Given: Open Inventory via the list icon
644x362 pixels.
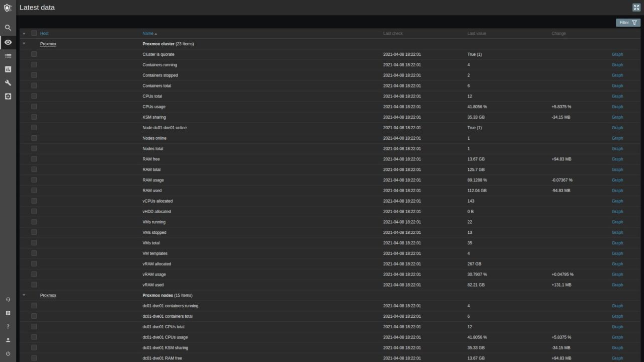Looking at the screenshot, I should tap(8, 55).
